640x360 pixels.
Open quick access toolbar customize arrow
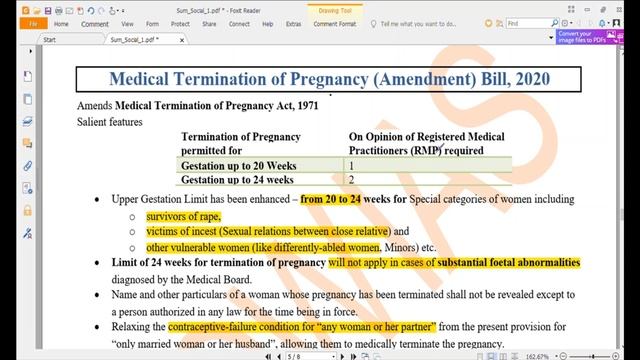click(x=123, y=11)
